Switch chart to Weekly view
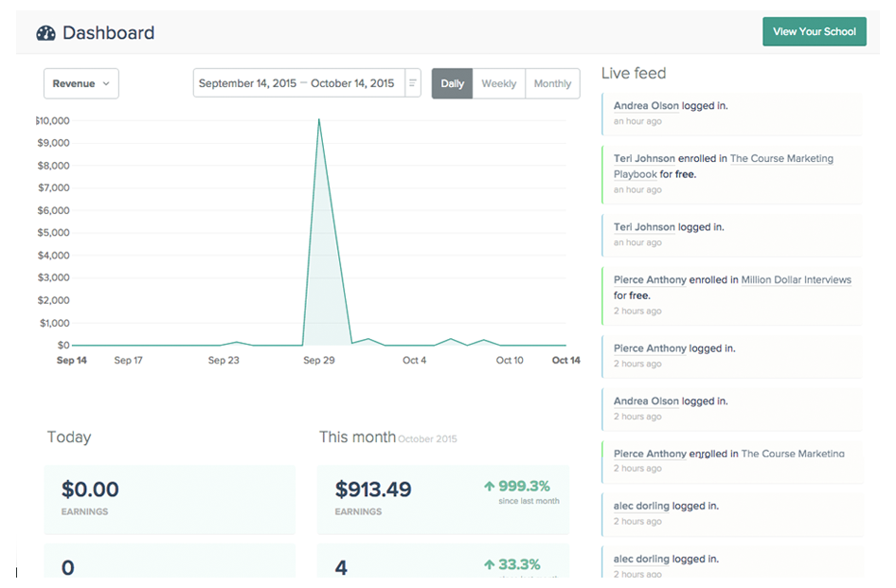The height and width of the screenshot is (588, 896). click(x=498, y=83)
